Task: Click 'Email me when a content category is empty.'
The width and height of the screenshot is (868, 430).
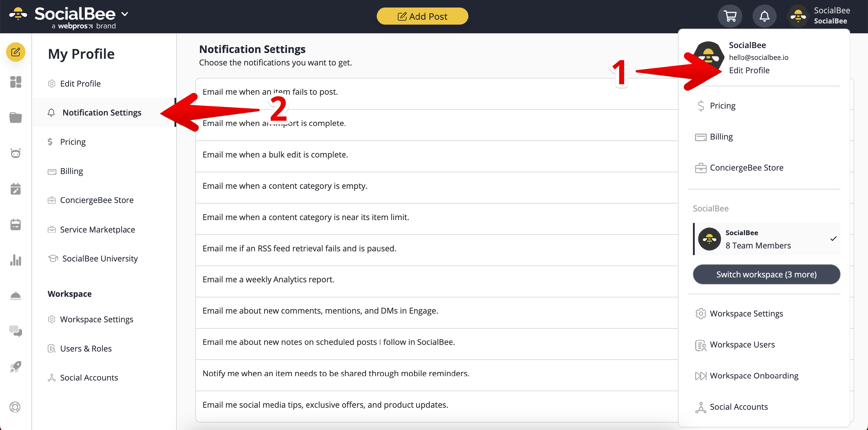Action: (x=285, y=186)
